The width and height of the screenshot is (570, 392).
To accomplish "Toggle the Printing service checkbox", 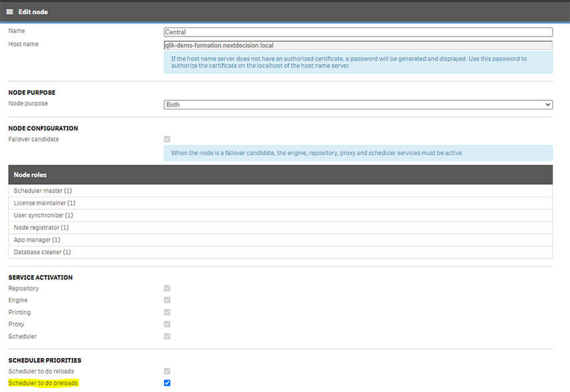I will [167, 312].
